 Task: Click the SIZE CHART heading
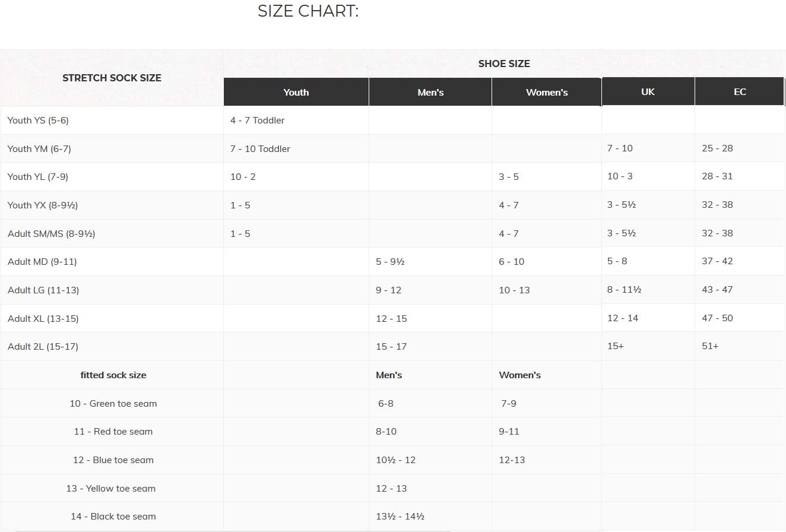308,11
